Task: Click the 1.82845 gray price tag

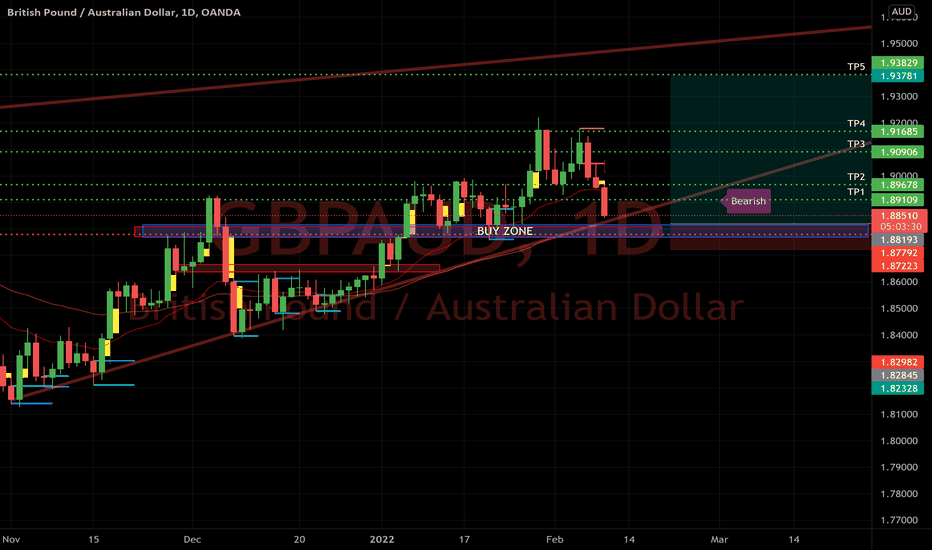Action: [898, 375]
